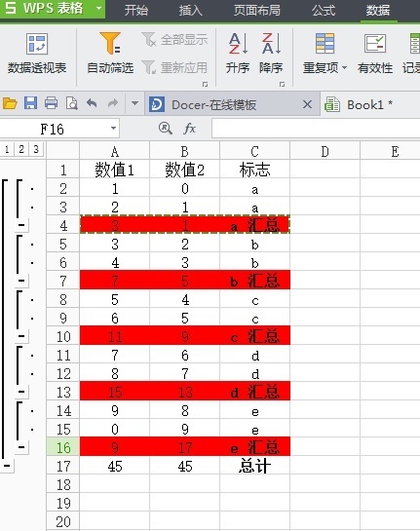The width and height of the screenshot is (420, 531).
Task: Select the row 1 header
Action: [63, 170]
